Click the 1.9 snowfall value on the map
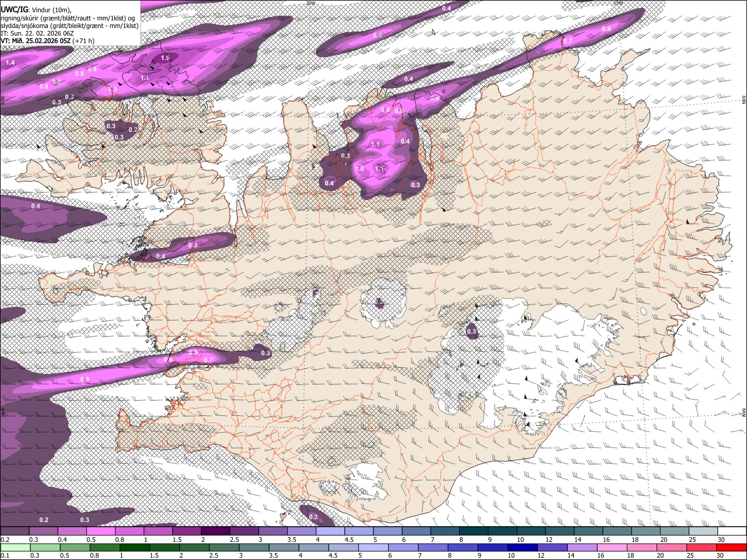The image size is (747, 560). [165, 58]
